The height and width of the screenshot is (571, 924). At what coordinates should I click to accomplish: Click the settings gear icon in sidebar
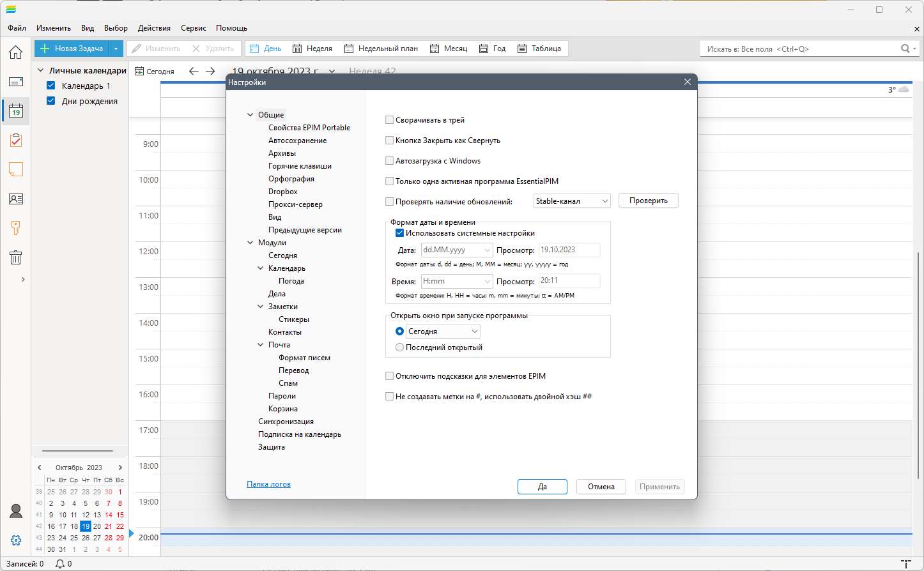click(x=16, y=540)
